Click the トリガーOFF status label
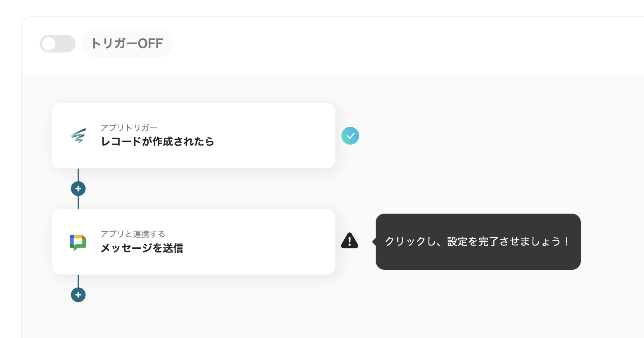 click(127, 43)
